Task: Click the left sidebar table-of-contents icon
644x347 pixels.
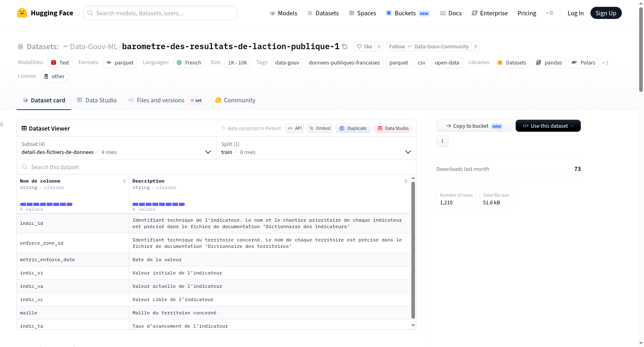Action: [x=2, y=125]
